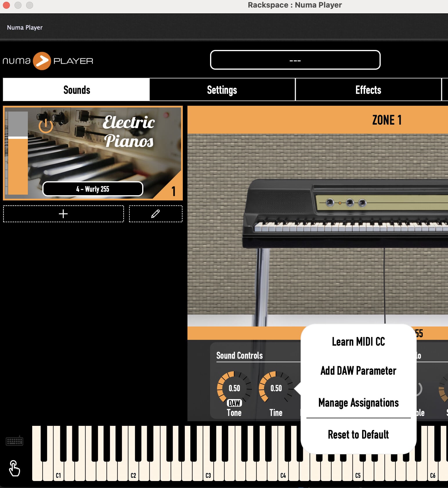Click the Tone knob
Image resolution: width=448 pixels, height=488 pixels.
coord(234,387)
